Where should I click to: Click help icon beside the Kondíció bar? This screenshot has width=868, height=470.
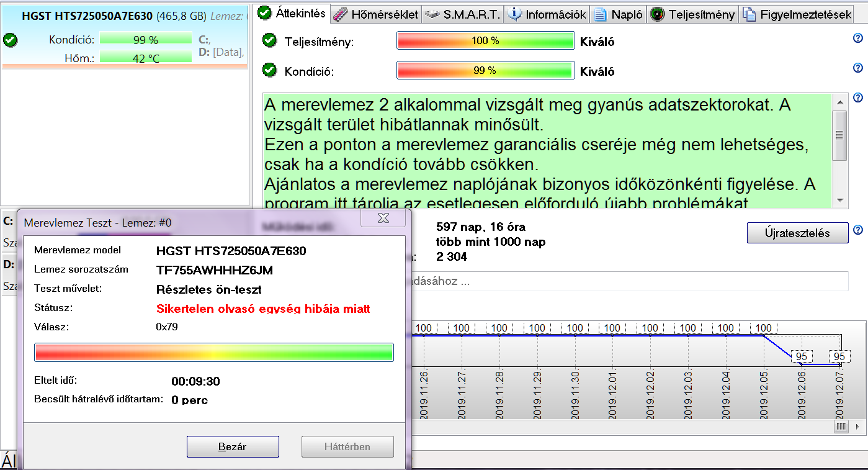click(x=858, y=68)
